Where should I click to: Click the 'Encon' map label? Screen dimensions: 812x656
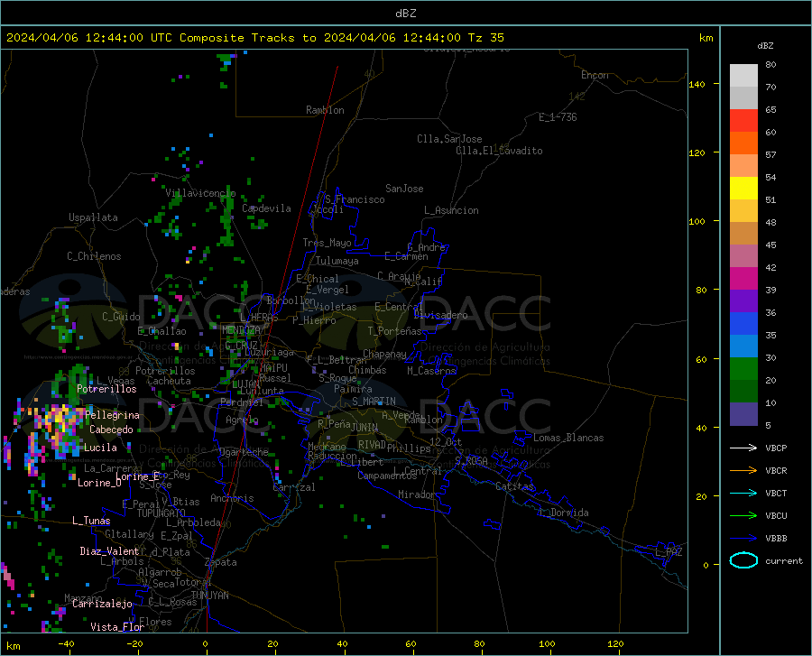[x=595, y=75]
